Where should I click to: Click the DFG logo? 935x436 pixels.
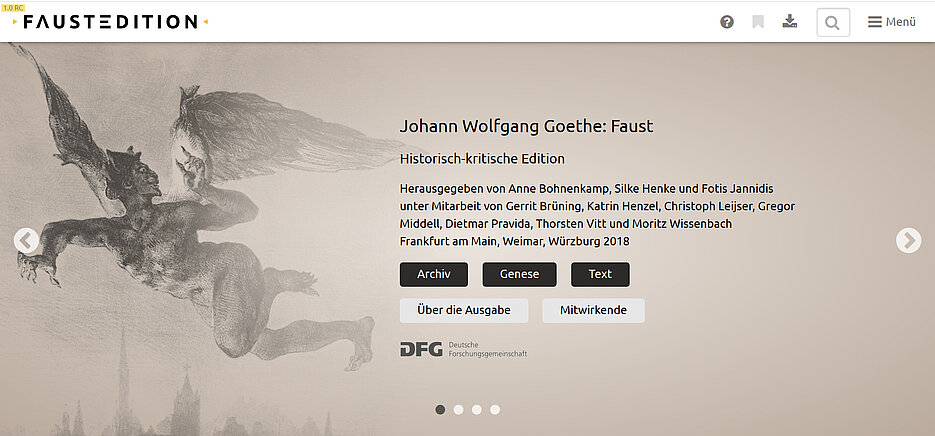pos(421,350)
